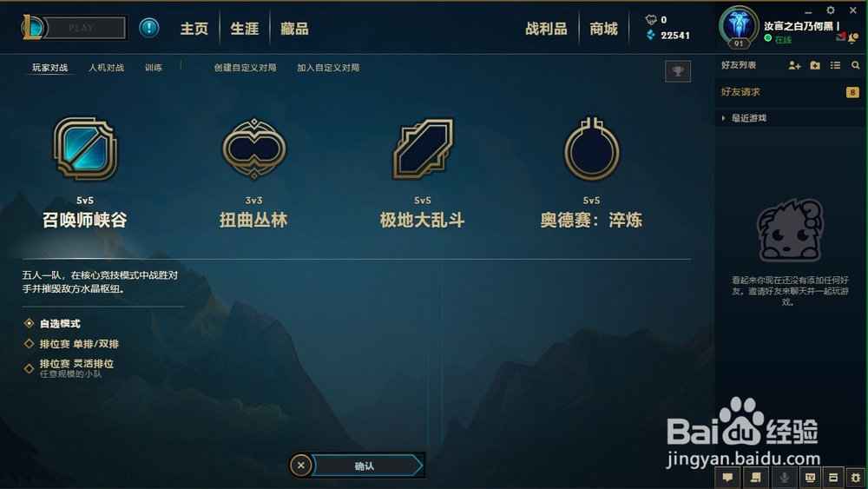Screen dimensions: 868x489
Task: Cancel with the round X button
Action: click(301, 466)
